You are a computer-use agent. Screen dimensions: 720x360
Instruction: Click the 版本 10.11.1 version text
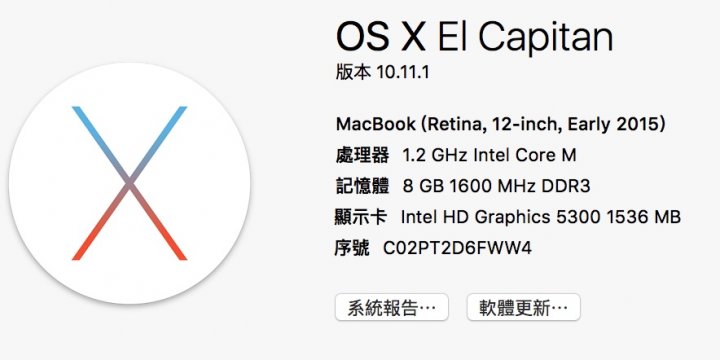tap(382, 72)
